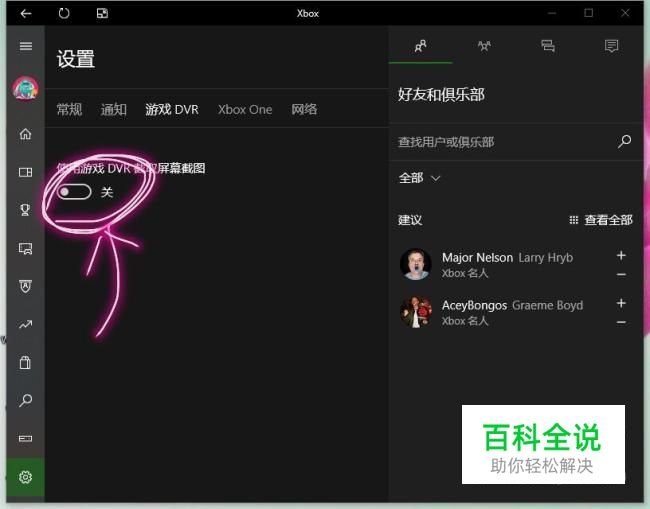Maximize the Xbox window
The image size is (650, 509).
coord(588,13)
